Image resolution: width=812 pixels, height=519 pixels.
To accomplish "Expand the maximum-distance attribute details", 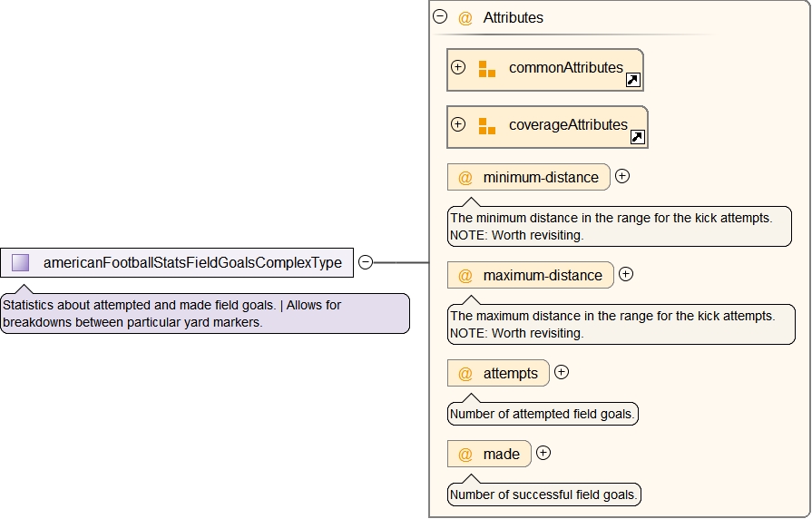I will (x=626, y=274).
